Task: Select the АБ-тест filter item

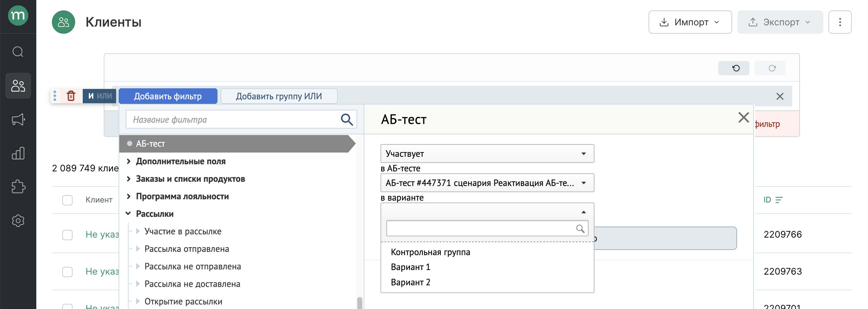Action: pos(237,144)
